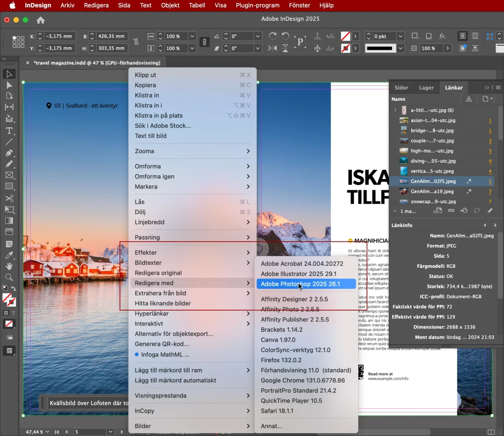
Task: Click next link info arrow
Action: (x=495, y=225)
